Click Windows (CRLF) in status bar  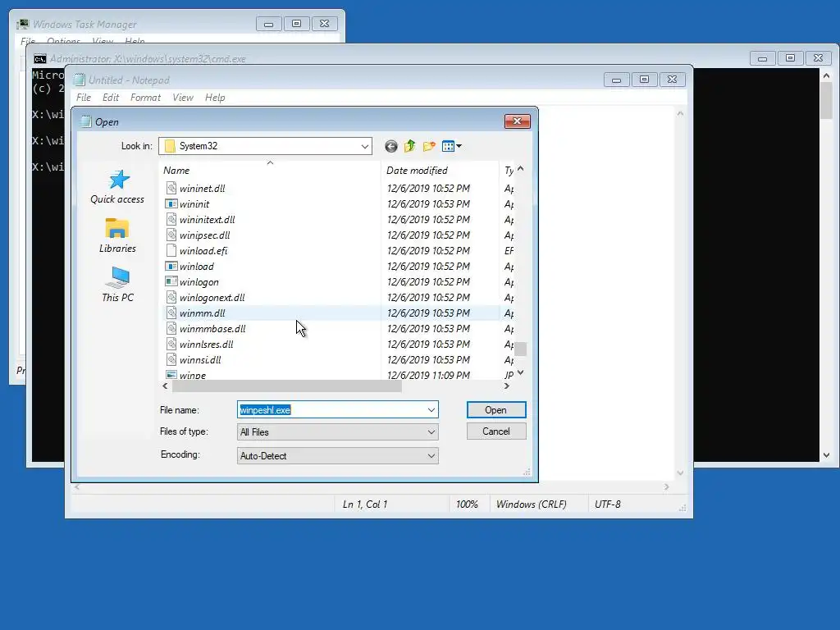531,504
